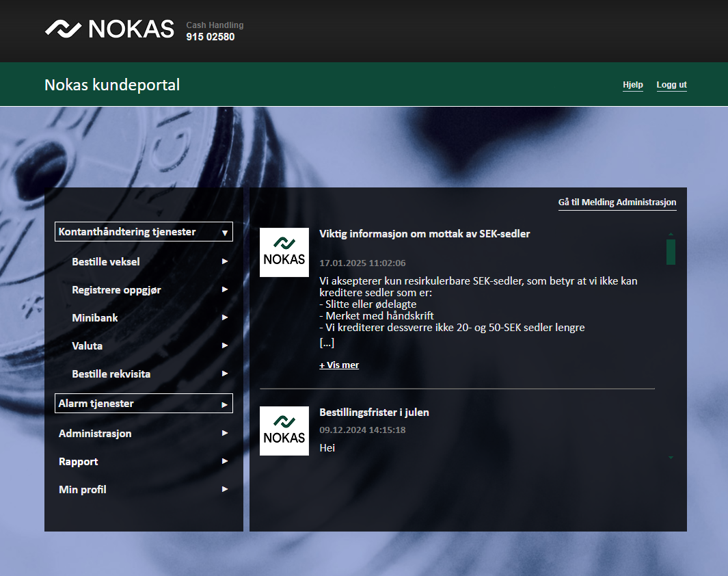
Task: Click NOKAS logo beside SEK-sedler message
Action: pos(284,252)
